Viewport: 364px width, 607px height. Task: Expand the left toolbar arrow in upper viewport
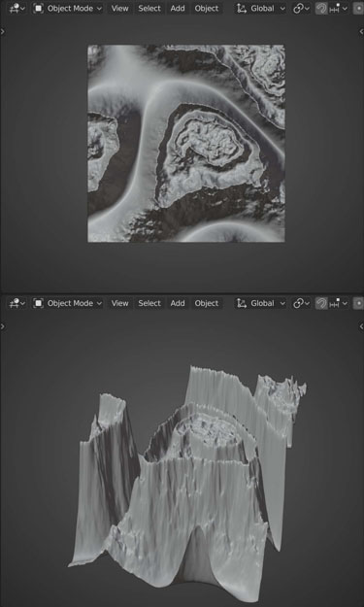pos(3,31)
